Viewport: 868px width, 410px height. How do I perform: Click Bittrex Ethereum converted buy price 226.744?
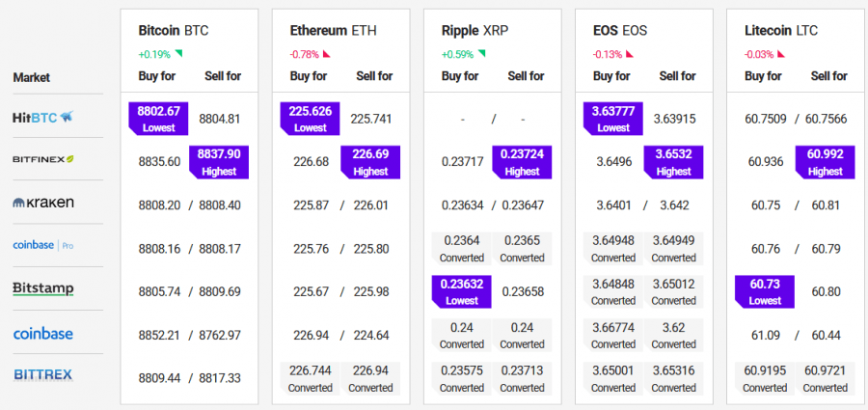tap(310, 379)
